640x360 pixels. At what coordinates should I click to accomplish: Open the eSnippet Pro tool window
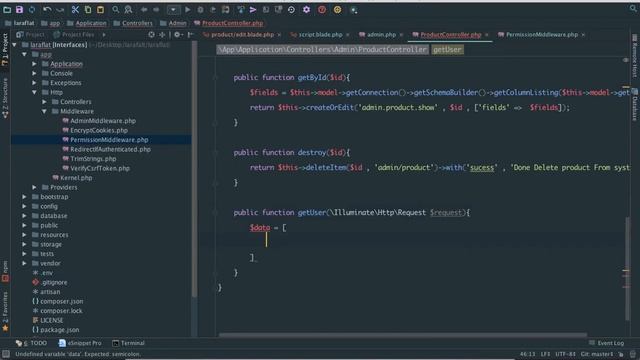click(x=80, y=343)
